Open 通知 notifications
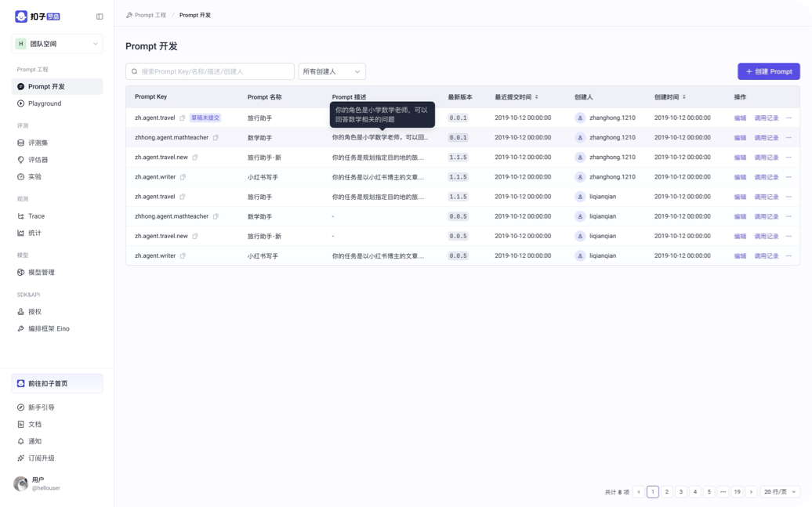Screen dimensions: 812x507 coord(57,441)
